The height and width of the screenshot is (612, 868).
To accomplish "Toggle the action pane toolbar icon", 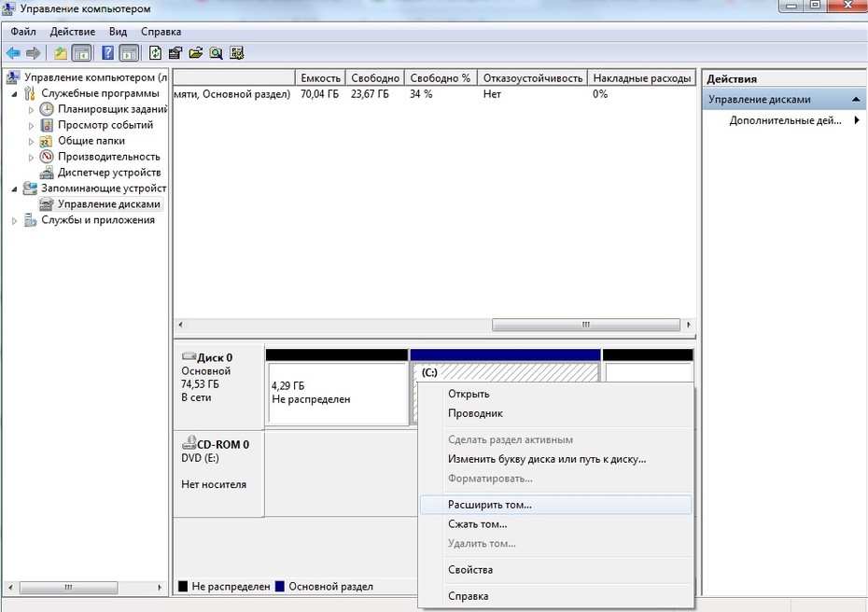I will tap(129, 53).
